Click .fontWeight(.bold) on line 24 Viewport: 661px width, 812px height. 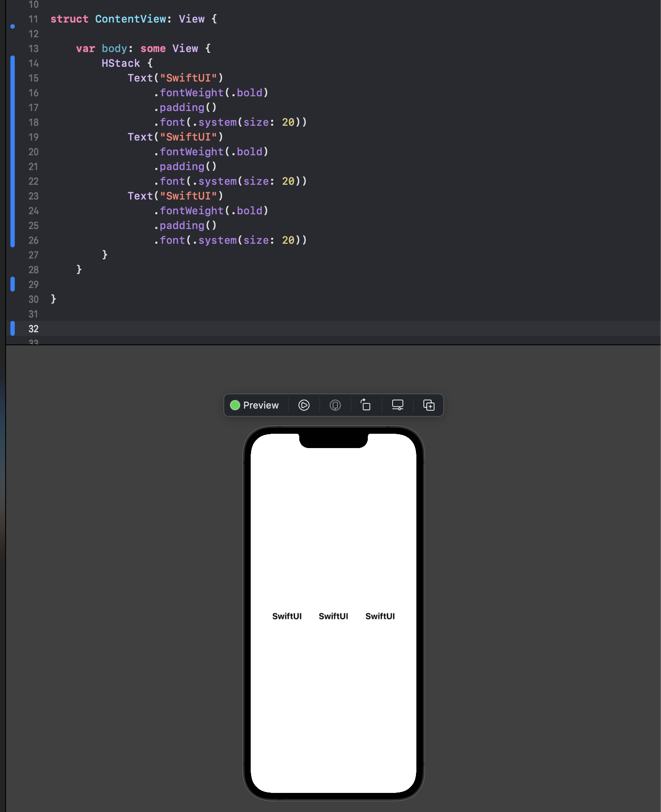[211, 211]
